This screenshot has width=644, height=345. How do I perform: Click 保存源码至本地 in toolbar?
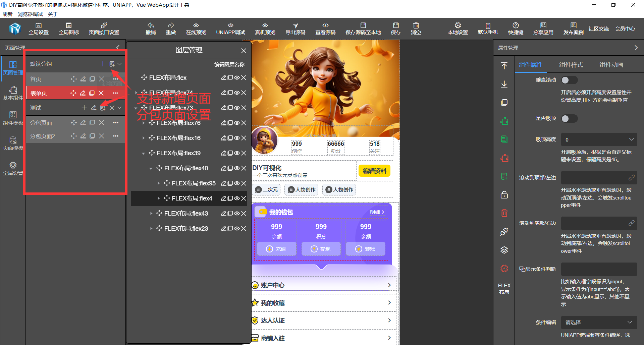363,29
